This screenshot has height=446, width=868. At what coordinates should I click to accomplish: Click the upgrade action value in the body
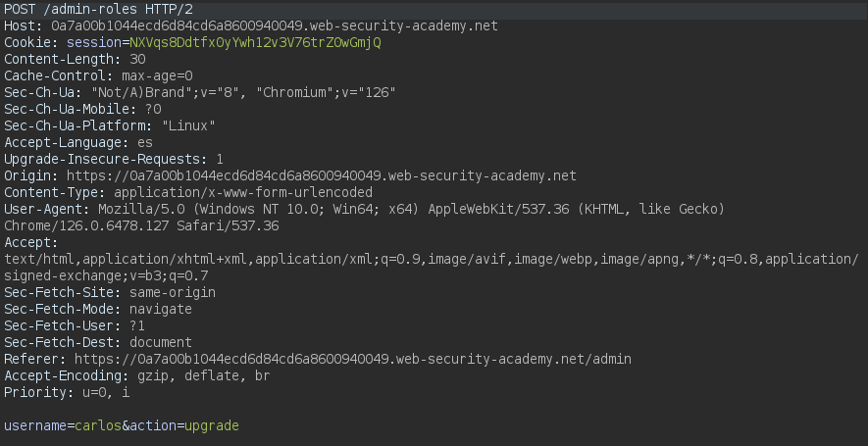[212, 426]
